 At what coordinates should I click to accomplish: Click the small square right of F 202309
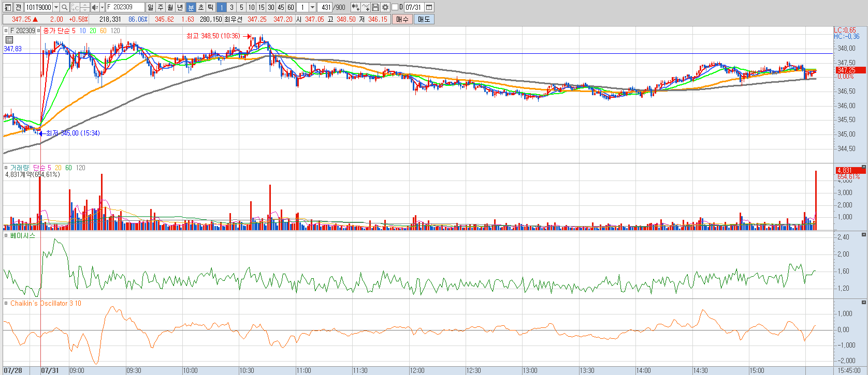(39, 31)
